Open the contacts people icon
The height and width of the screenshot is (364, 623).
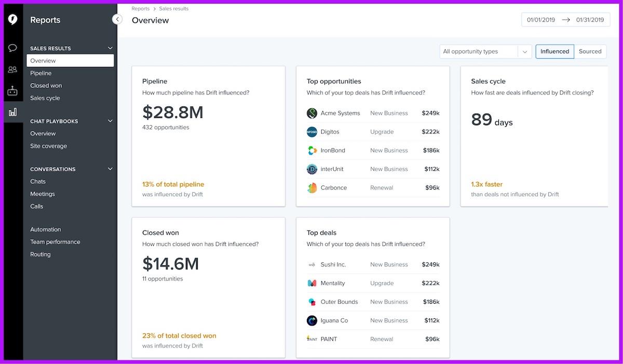12,70
